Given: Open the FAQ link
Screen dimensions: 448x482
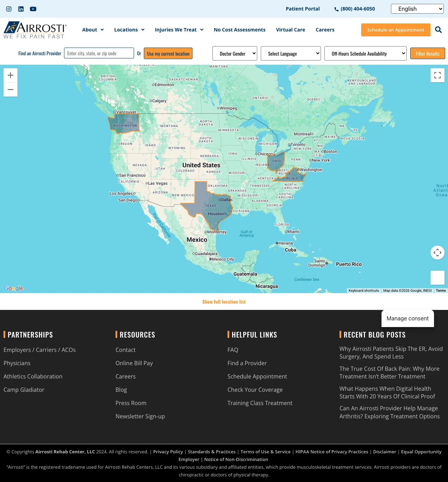Looking at the screenshot, I should 233,350.
